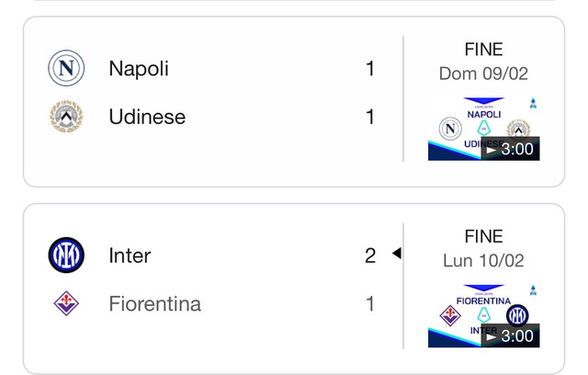This screenshot has width=588, height=375.
Task: Click Fiorentina's score of 1
Action: [370, 303]
